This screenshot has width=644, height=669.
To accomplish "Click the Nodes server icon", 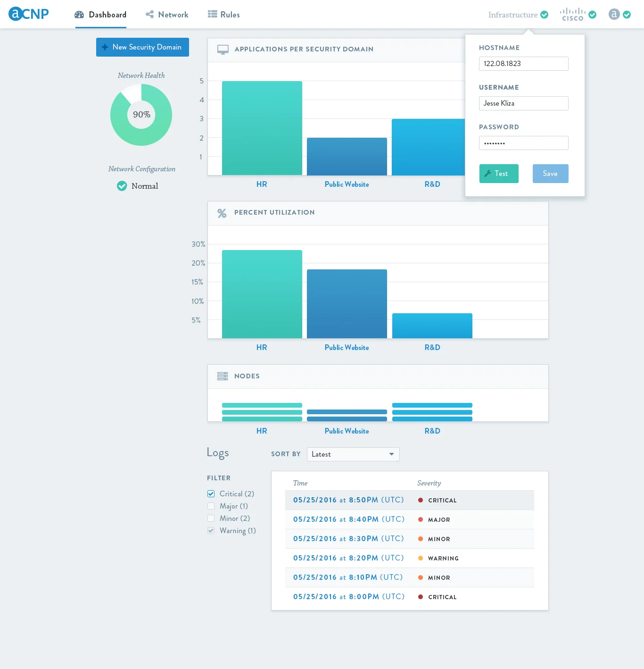I will point(222,376).
